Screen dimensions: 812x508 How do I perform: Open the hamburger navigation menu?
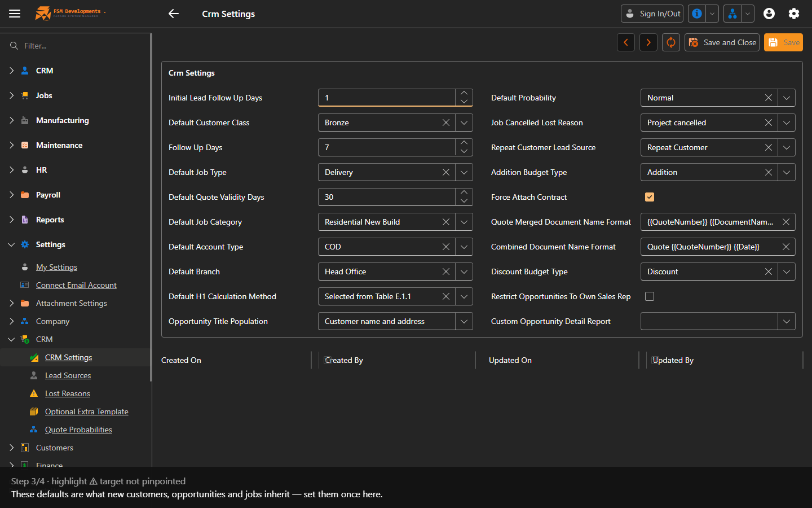click(x=15, y=14)
